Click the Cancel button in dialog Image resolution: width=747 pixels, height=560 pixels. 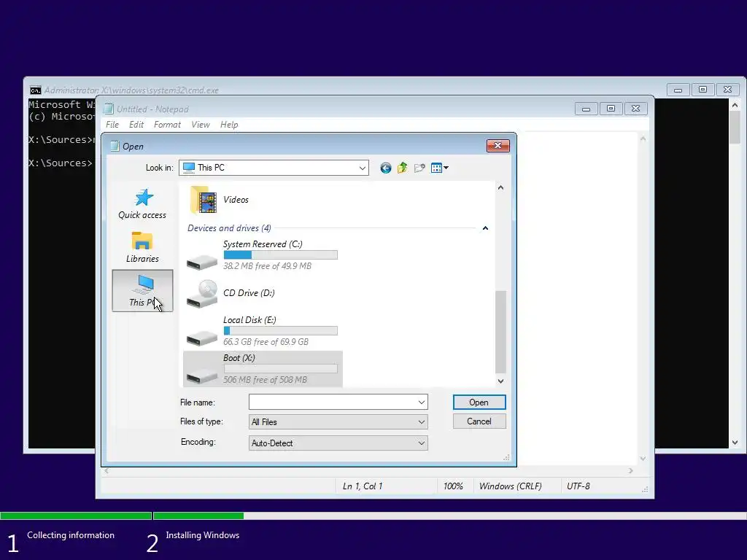479,421
